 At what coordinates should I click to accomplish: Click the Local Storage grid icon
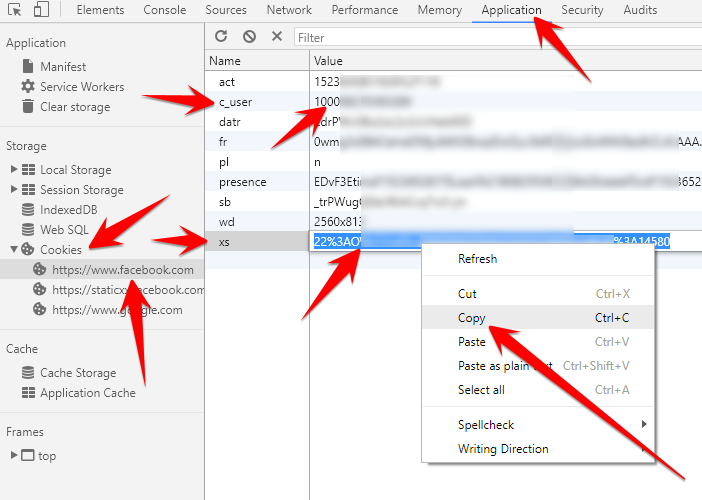[28, 170]
